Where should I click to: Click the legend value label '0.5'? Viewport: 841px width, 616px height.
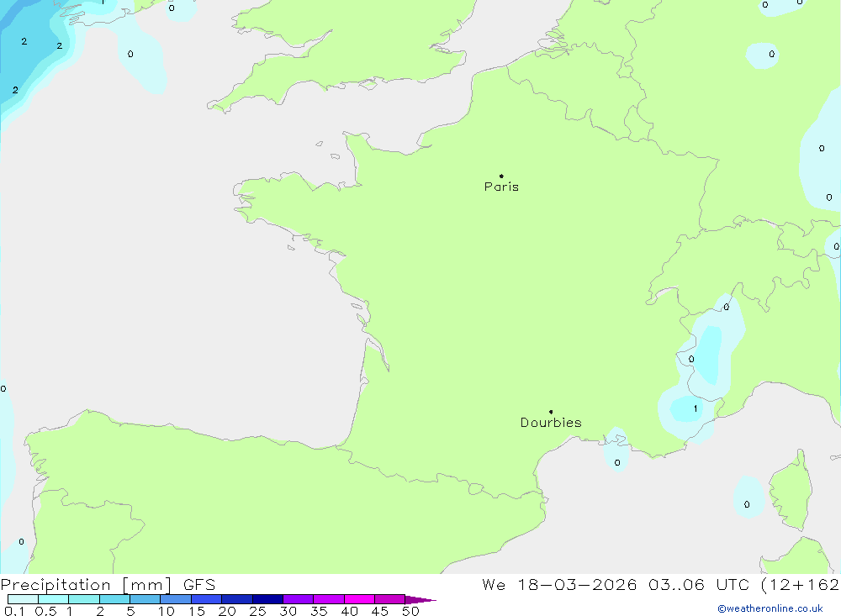(45, 611)
